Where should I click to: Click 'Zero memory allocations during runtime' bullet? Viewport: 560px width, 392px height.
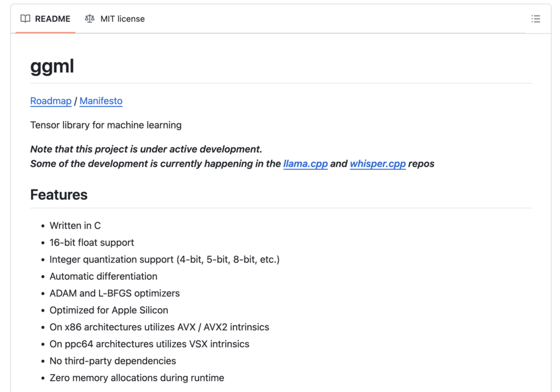coord(137,378)
